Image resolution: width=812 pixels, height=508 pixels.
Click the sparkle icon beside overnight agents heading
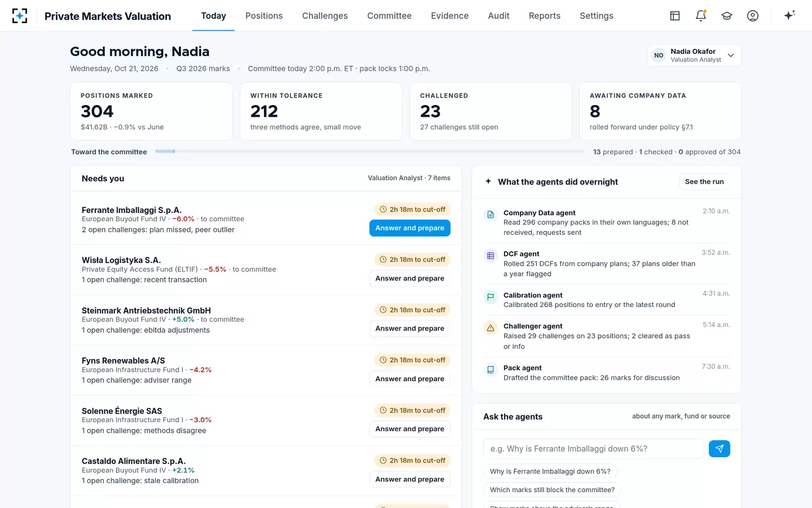tap(488, 181)
